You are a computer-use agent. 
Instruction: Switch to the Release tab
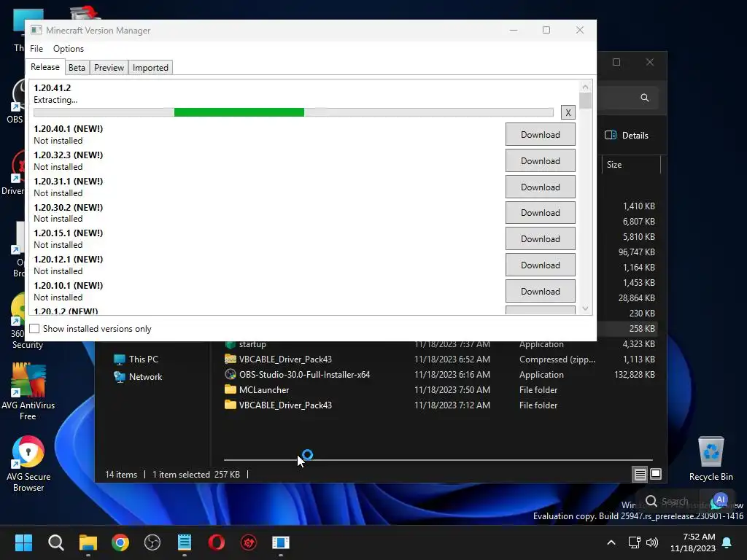[x=44, y=67]
